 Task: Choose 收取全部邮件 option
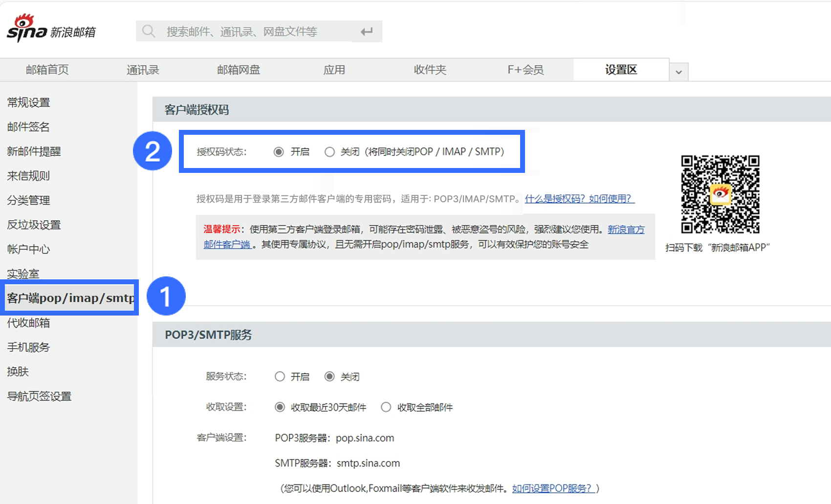(x=386, y=407)
